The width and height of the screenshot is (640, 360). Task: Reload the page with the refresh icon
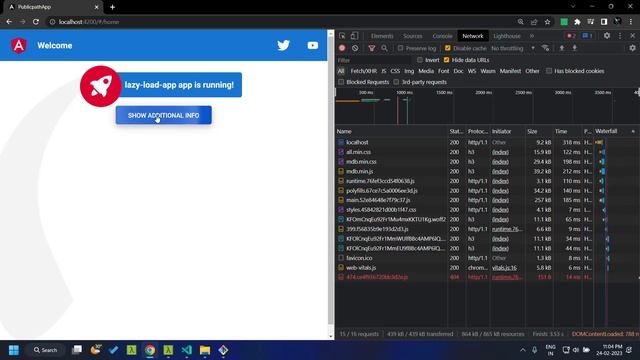tap(36, 22)
